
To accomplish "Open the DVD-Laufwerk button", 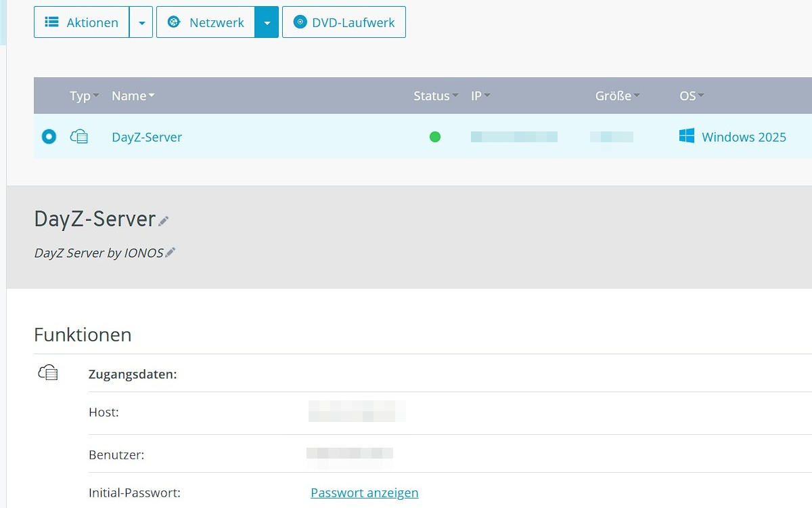I will pos(344,22).
